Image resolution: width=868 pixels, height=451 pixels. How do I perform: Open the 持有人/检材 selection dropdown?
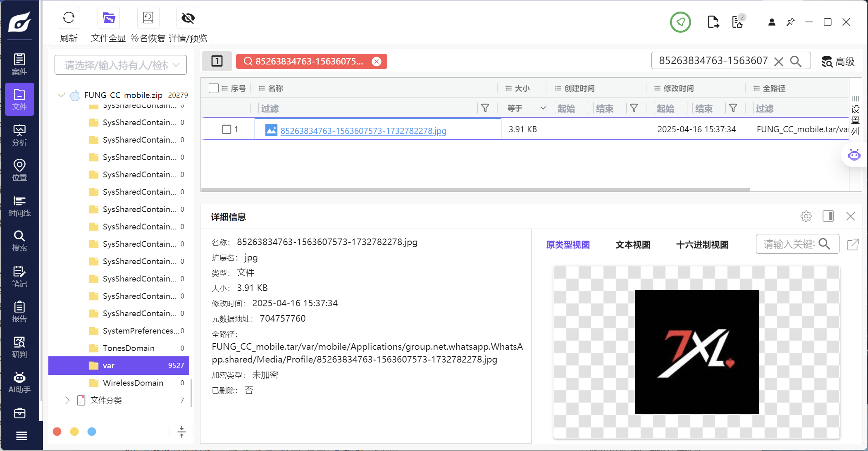pos(121,65)
